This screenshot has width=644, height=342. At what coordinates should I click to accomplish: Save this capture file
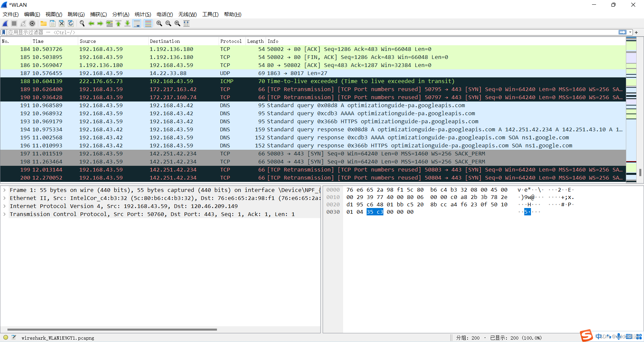coord(53,23)
